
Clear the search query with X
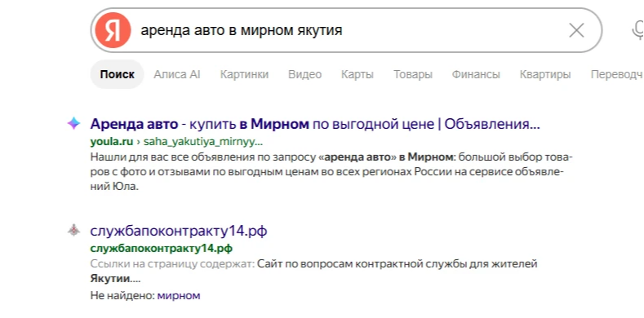[x=576, y=30]
